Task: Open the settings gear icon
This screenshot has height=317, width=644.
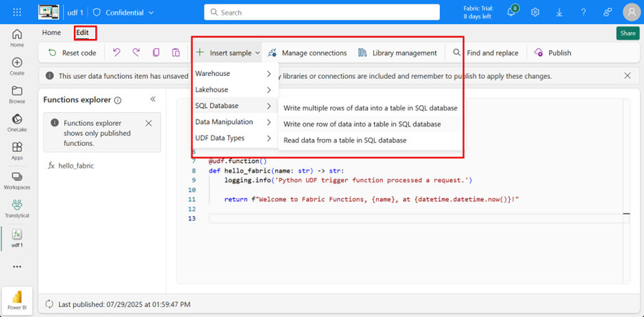Action: click(x=535, y=12)
